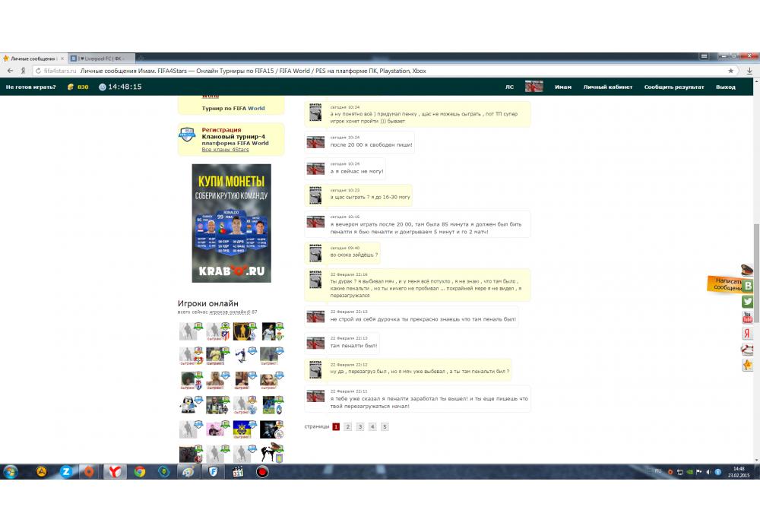Click the police cap sidebar icon
This screenshot has width=760, height=532.
[748, 269]
